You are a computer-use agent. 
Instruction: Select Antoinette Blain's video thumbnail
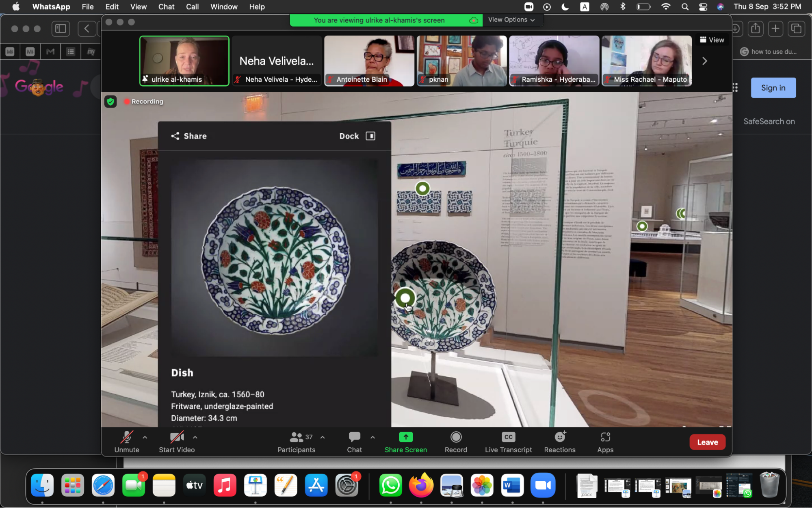(369, 61)
